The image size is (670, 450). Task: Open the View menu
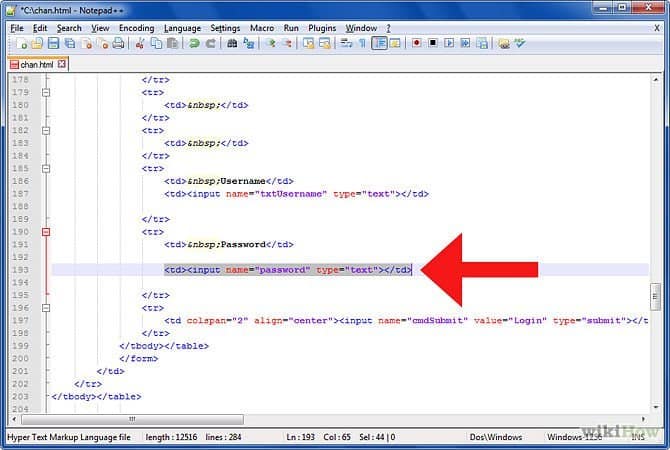[100, 28]
